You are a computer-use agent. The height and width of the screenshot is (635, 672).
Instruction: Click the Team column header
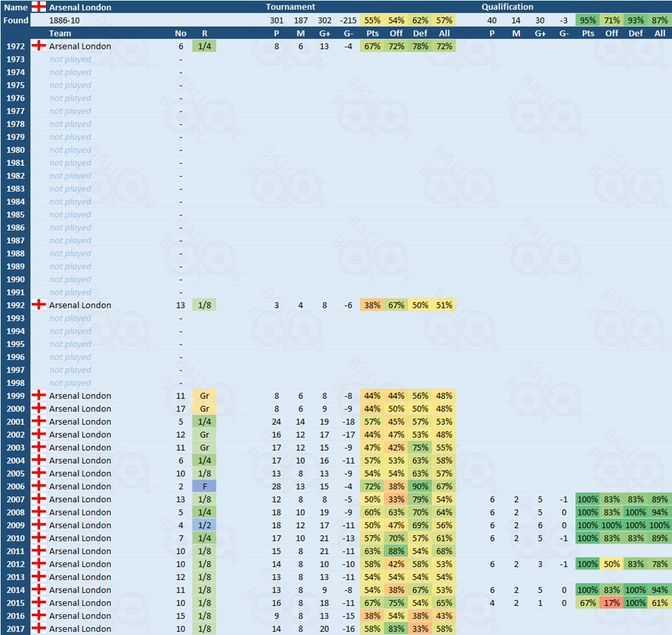tap(60, 33)
